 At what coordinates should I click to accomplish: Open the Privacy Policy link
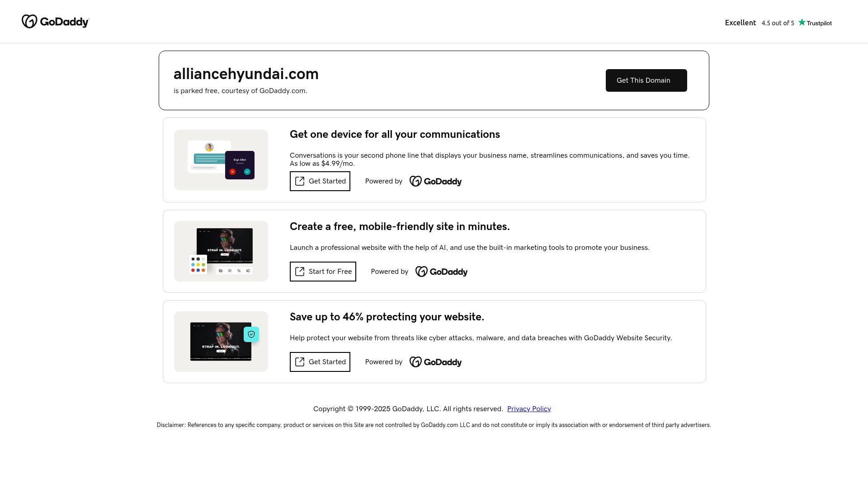(529, 409)
